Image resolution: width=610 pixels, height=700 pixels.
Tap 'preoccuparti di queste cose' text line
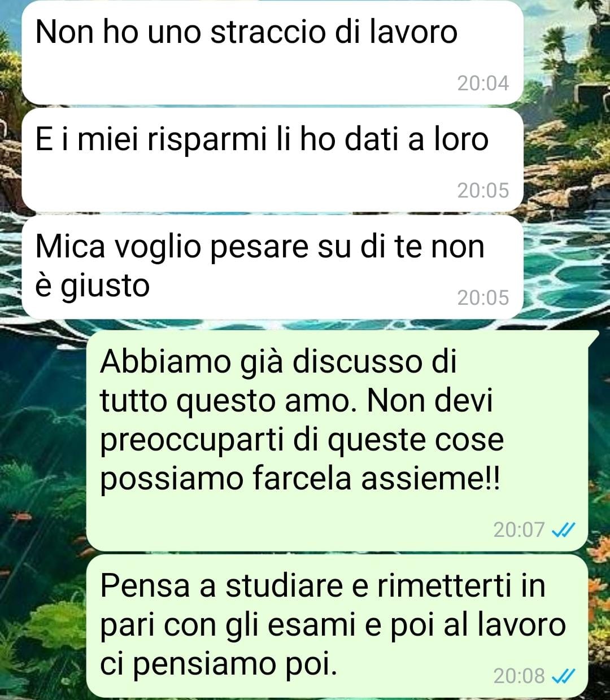click(x=302, y=440)
